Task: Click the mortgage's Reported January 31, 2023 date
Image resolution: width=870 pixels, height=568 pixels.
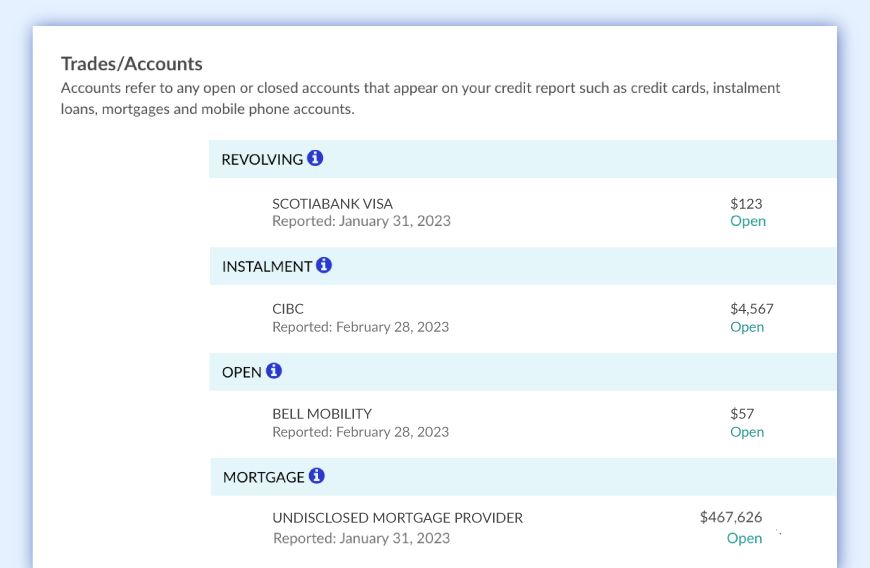Action: click(362, 538)
